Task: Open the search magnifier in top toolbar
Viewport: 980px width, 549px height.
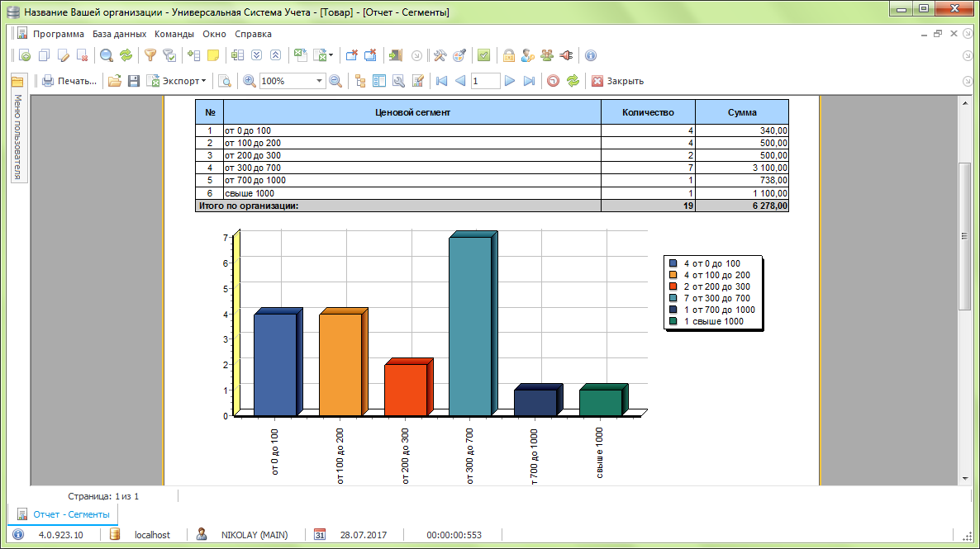Action: coord(107,55)
